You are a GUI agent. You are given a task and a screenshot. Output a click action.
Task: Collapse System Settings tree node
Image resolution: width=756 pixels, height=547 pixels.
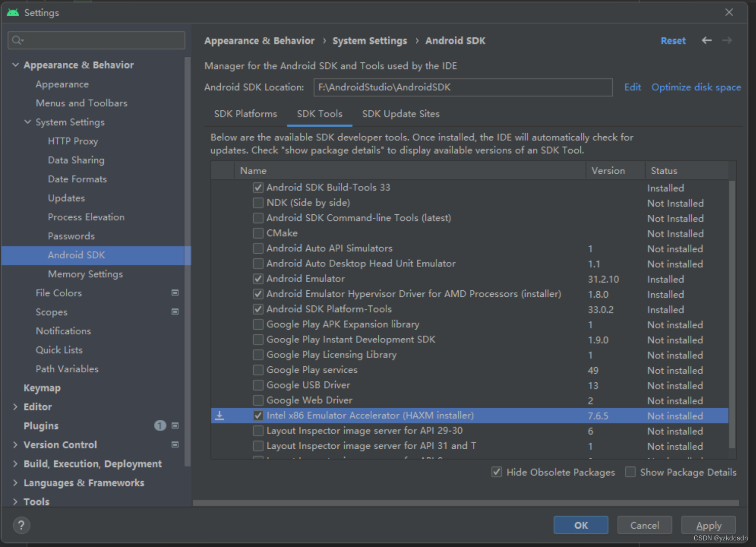[28, 122]
